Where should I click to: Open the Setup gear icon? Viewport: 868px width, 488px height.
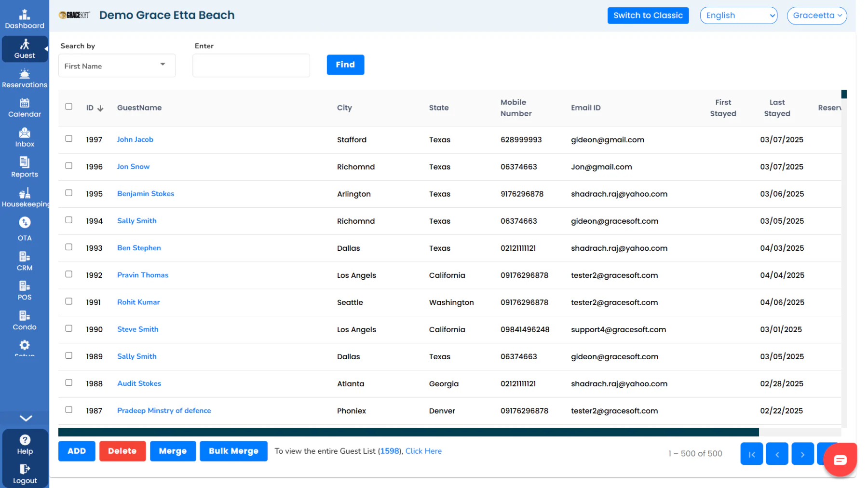pos(25,345)
